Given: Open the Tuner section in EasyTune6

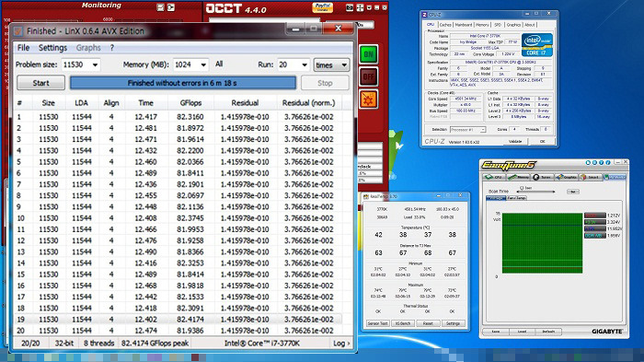Looking at the screenshot, I should click(542, 177).
